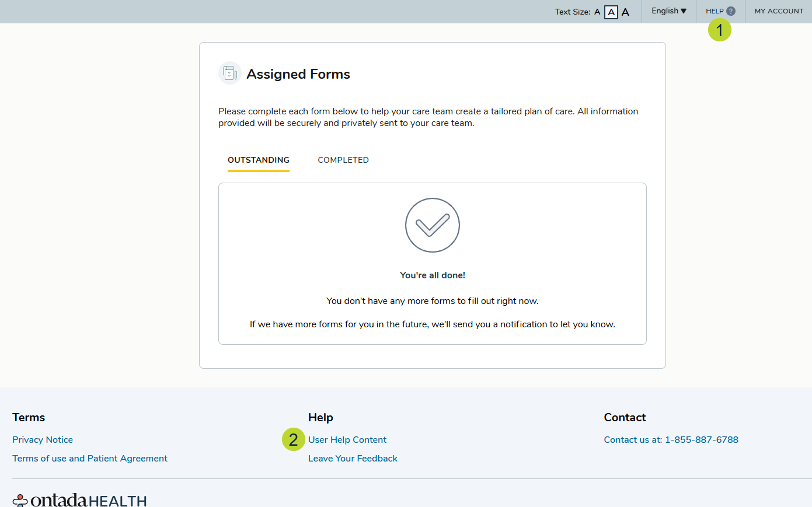812x507 pixels.
Task: Switch to the Outstanding tab
Action: 259,160
